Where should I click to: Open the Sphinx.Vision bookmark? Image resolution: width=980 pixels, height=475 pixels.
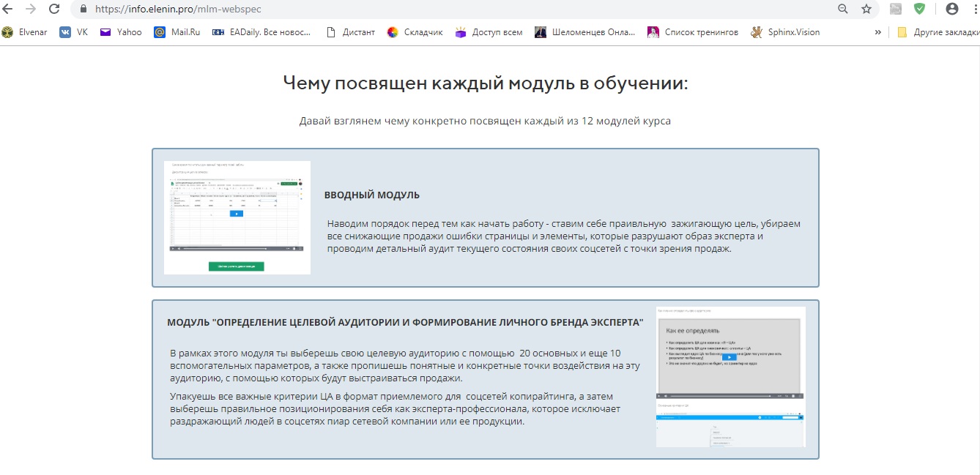[x=785, y=32]
